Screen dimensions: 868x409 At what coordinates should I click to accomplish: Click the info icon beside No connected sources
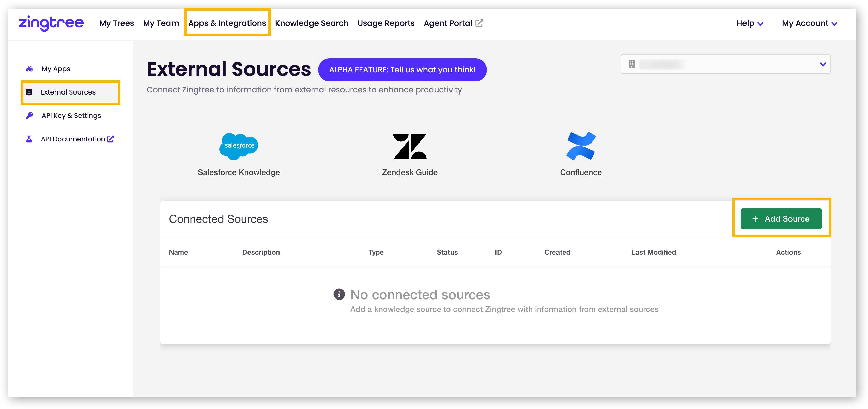click(339, 294)
